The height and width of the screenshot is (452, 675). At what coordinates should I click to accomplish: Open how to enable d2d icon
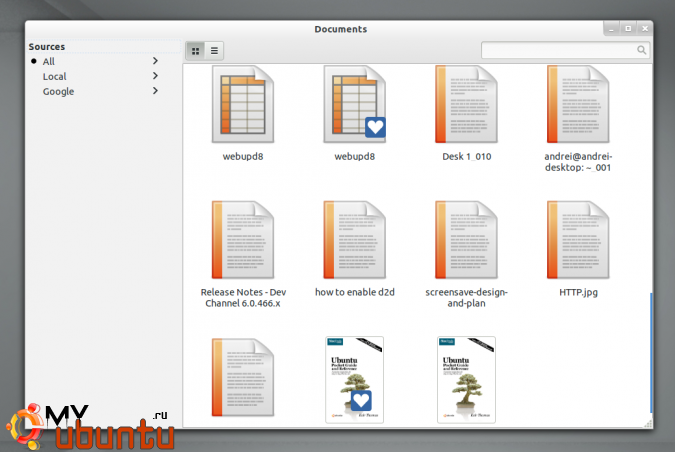point(354,240)
